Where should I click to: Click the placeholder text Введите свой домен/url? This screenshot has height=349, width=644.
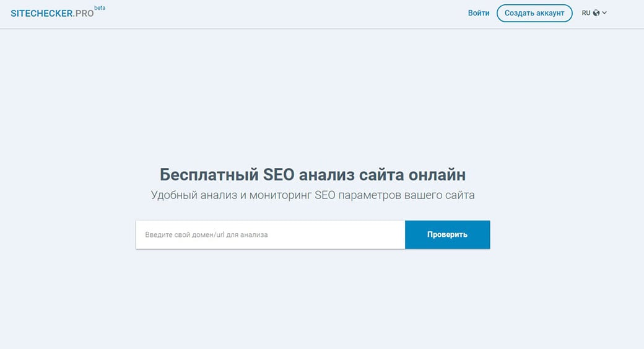click(206, 235)
